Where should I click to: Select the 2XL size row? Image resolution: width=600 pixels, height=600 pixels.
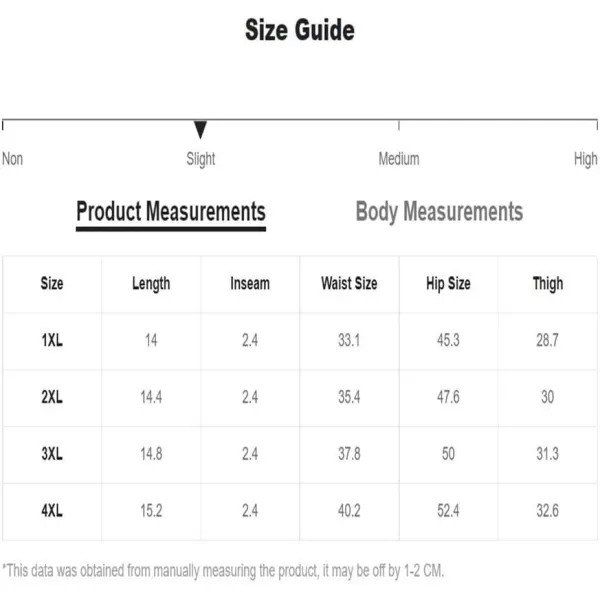click(x=300, y=398)
